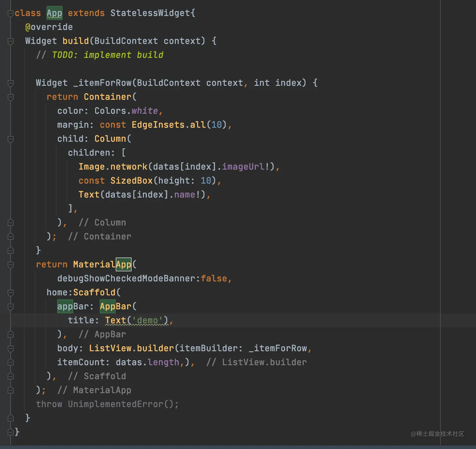Click 'Container' on the return line
The width and height of the screenshot is (476, 449).
(x=108, y=97)
